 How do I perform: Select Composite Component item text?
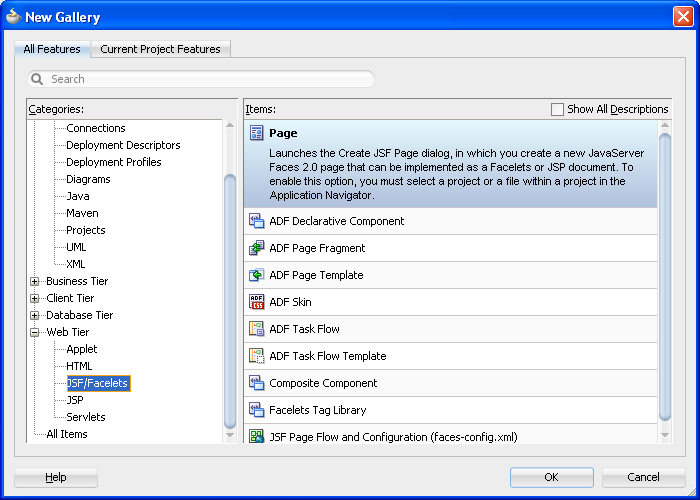(323, 383)
